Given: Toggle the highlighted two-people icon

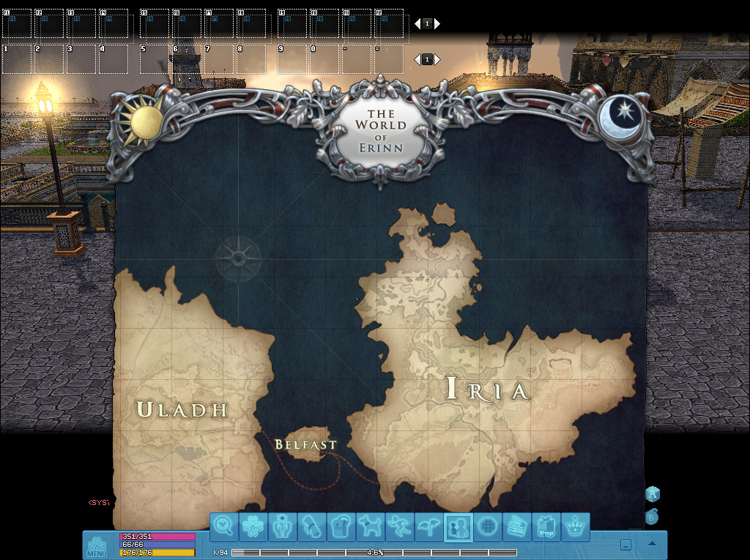Looking at the screenshot, I should 458,526.
